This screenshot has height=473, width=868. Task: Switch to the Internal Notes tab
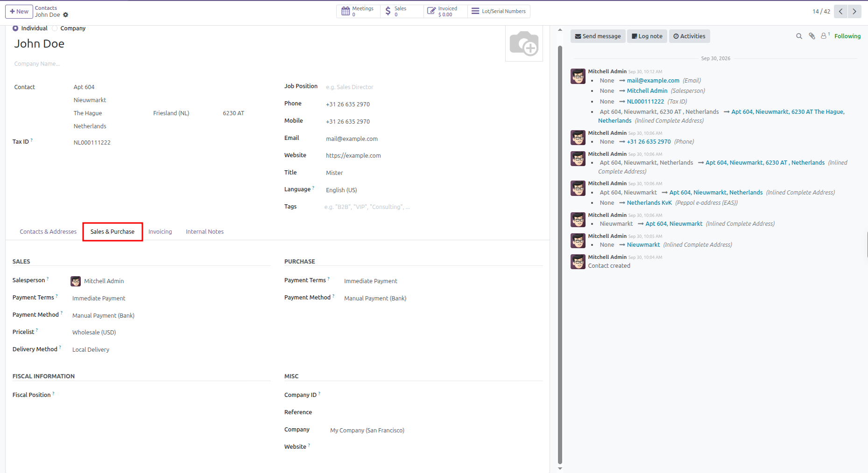pos(205,232)
